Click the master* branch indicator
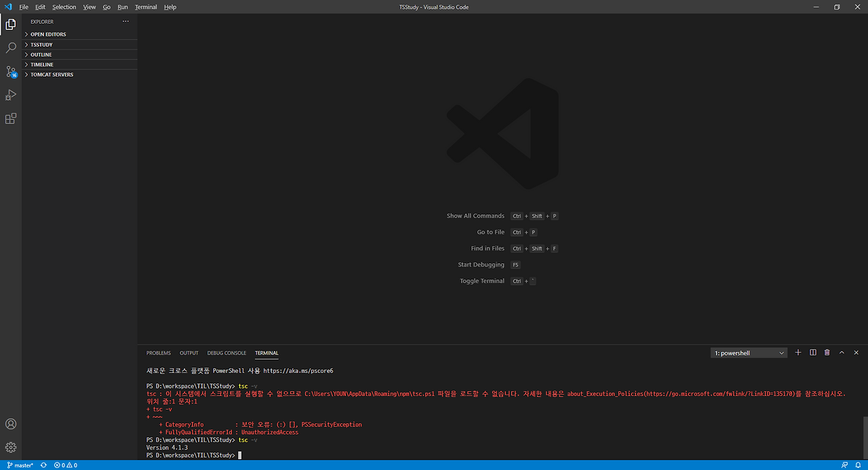The width and height of the screenshot is (868, 470). tap(20, 465)
